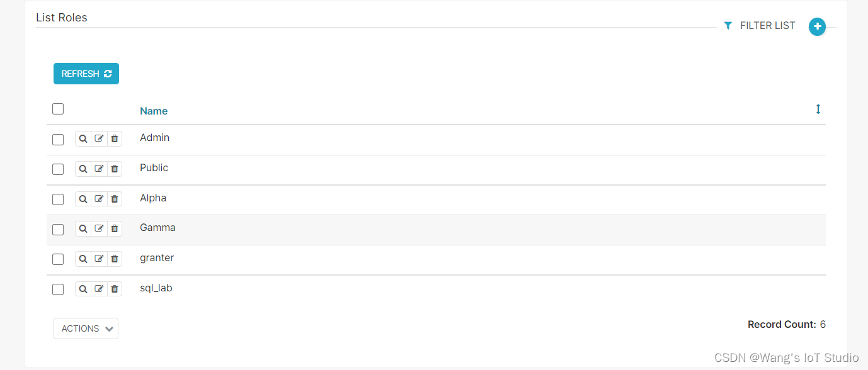Open the ACTIONS dropdown
Image resolution: width=868 pixels, height=370 pixels.
click(x=86, y=328)
